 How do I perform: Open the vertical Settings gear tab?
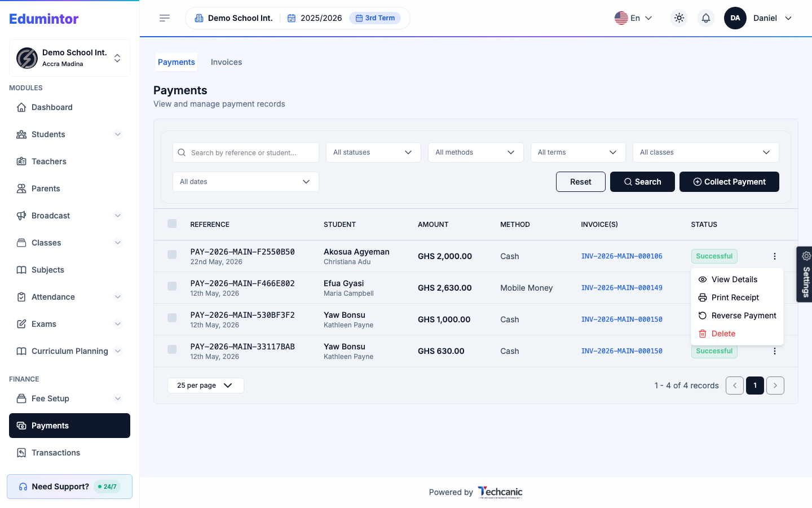tap(805, 274)
